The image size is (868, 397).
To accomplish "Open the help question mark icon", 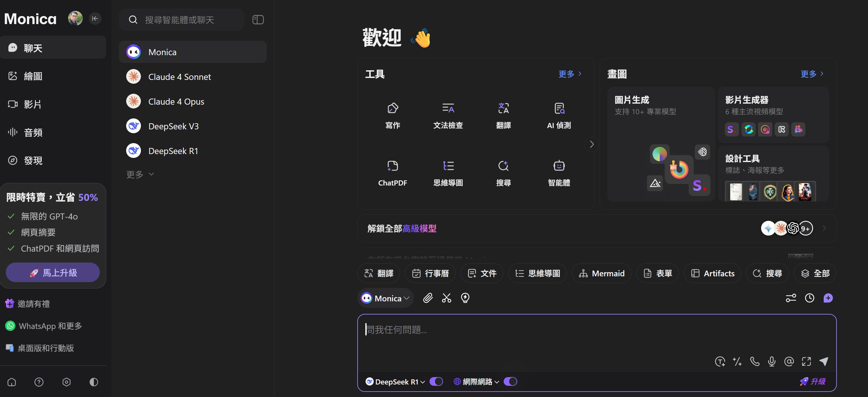I will click(39, 382).
